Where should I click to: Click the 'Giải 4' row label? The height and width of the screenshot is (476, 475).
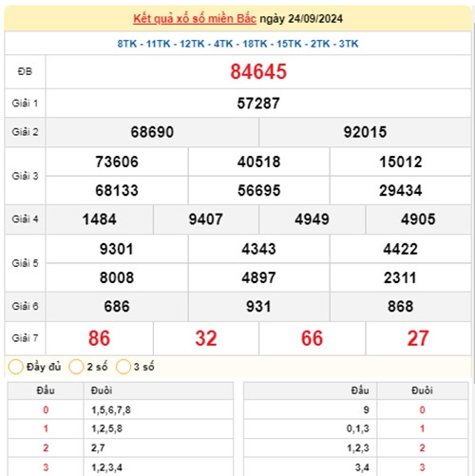click(25, 219)
